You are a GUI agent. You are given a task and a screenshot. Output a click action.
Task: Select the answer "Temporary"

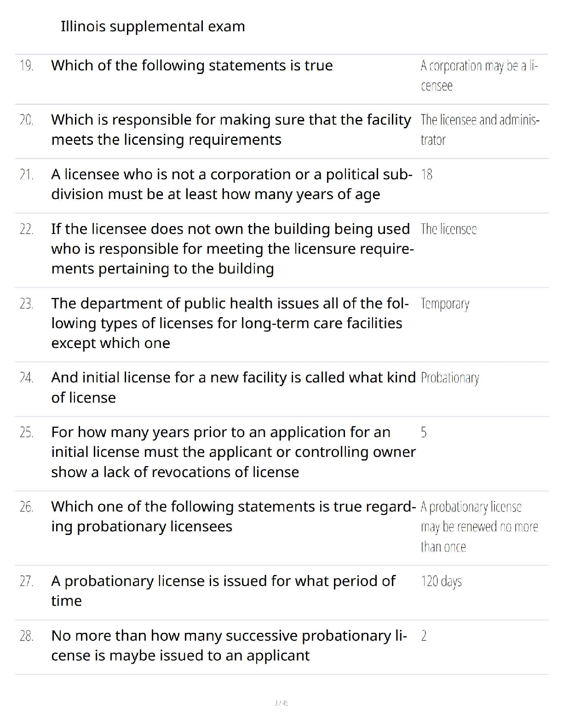[x=445, y=304]
